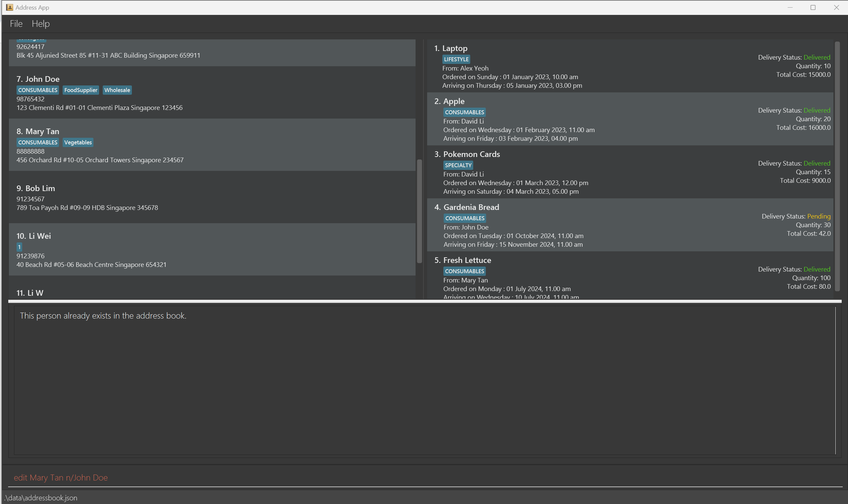
Task: Maximize the Address App window
Action: tap(813, 8)
